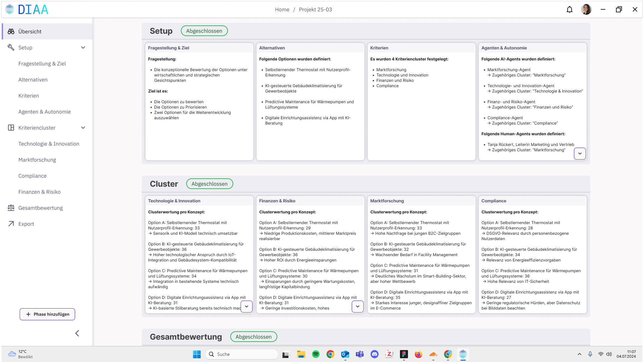This screenshot has height=362, width=644.
Task: Click the DIAA logo icon
Action: coord(10,9)
